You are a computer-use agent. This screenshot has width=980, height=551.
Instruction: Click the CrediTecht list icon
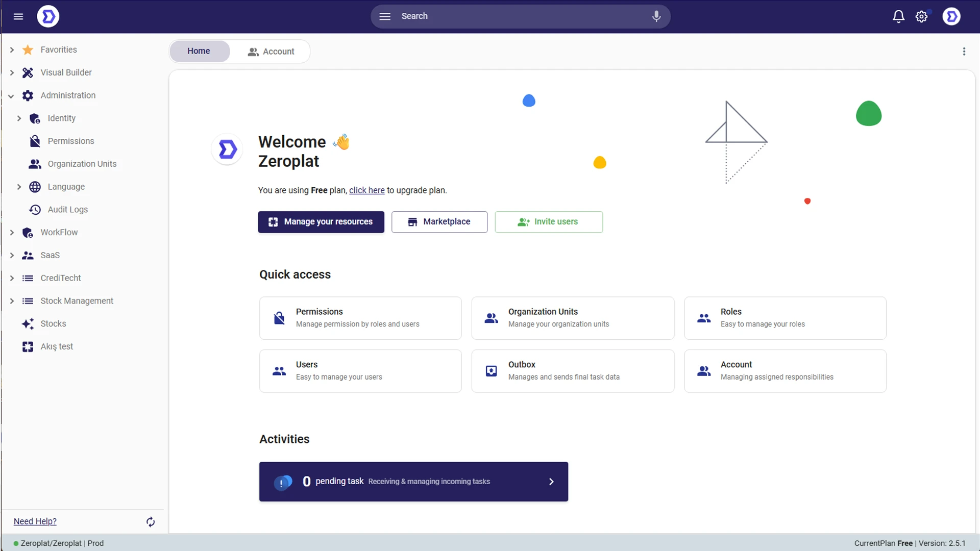tap(28, 278)
